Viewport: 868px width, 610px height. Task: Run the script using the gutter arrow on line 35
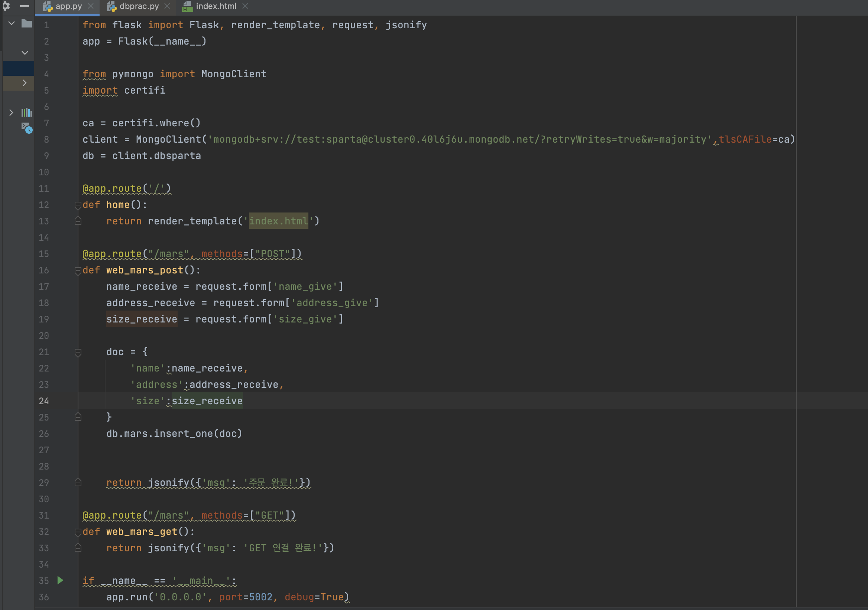coord(60,580)
